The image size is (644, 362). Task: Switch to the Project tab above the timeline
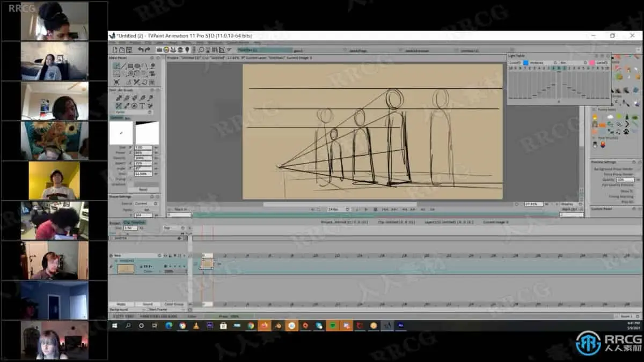pyautogui.click(x=115, y=223)
